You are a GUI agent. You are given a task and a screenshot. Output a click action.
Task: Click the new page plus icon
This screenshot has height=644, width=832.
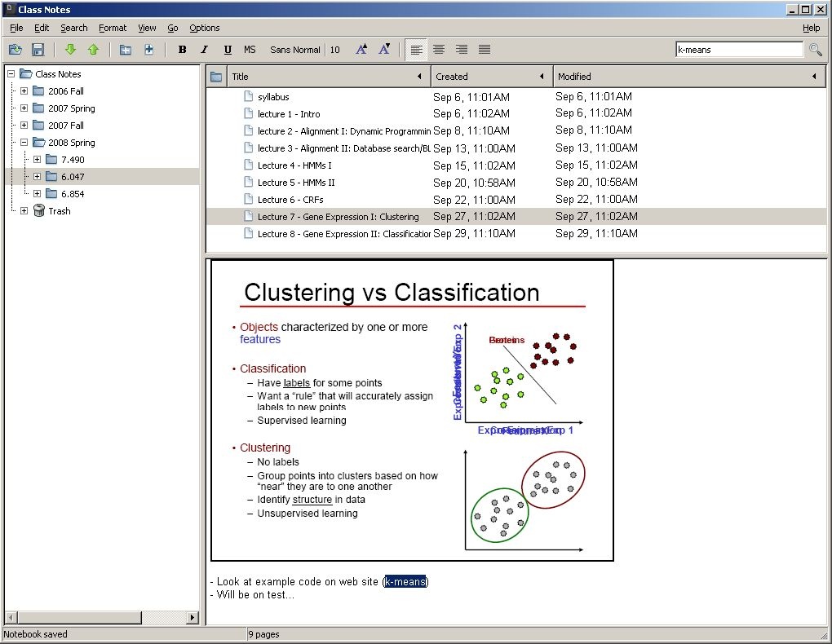(x=148, y=50)
